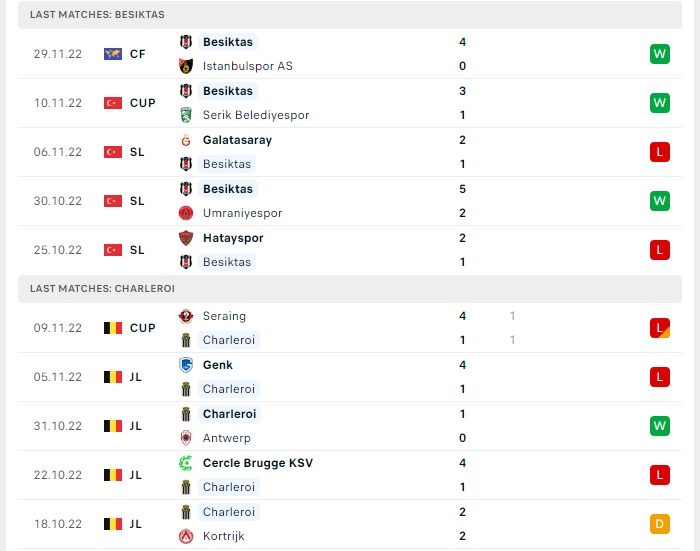Select the Last Matches: Besiktas header
The width and height of the screenshot is (700, 551).
click(x=350, y=15)
